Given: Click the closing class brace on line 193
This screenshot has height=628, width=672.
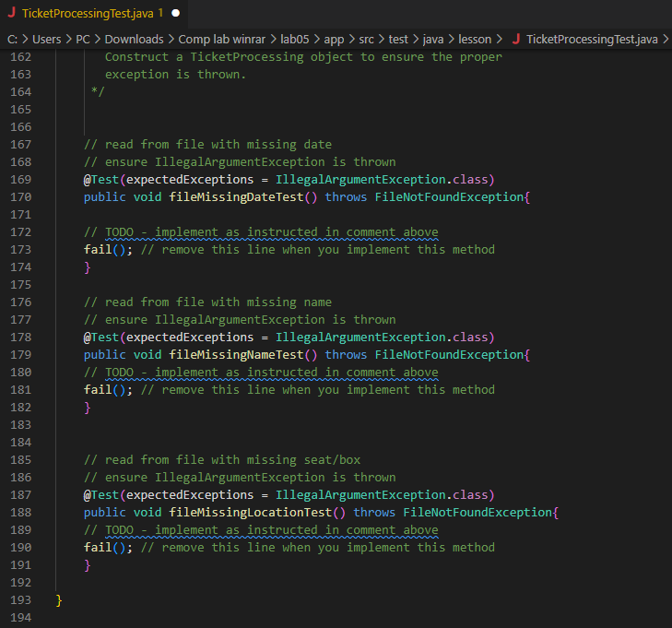Looking at the screenshot, I should (x=59, y=600).
